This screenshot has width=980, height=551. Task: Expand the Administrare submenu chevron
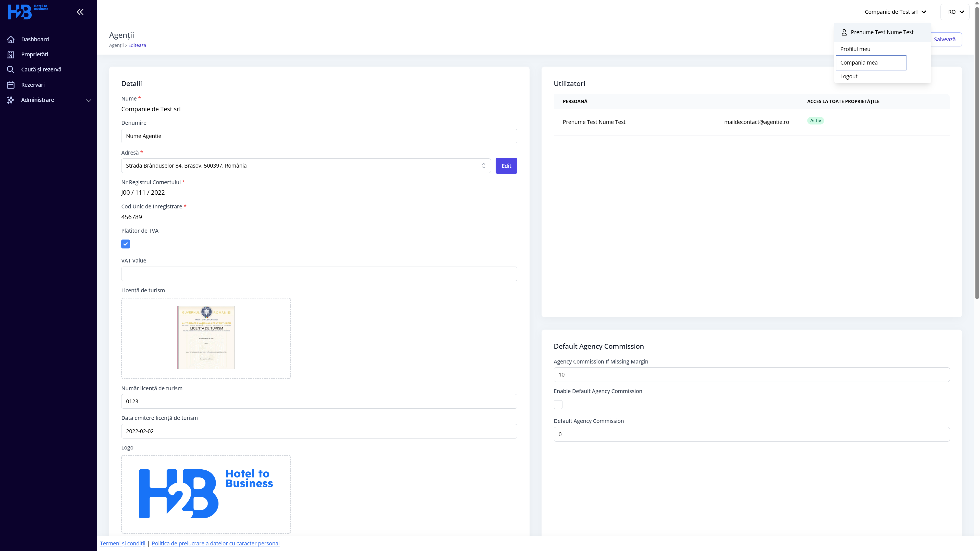[x=89, y=101]
